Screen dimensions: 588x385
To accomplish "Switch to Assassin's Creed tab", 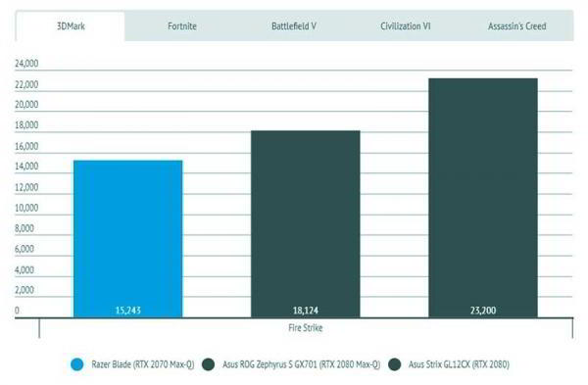I will (516, 25).
